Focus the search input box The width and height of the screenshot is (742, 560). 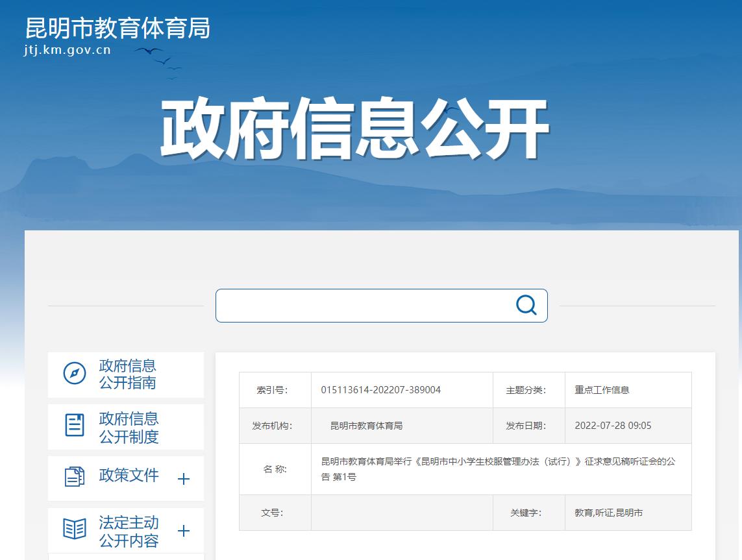click(x=364, y=306)
